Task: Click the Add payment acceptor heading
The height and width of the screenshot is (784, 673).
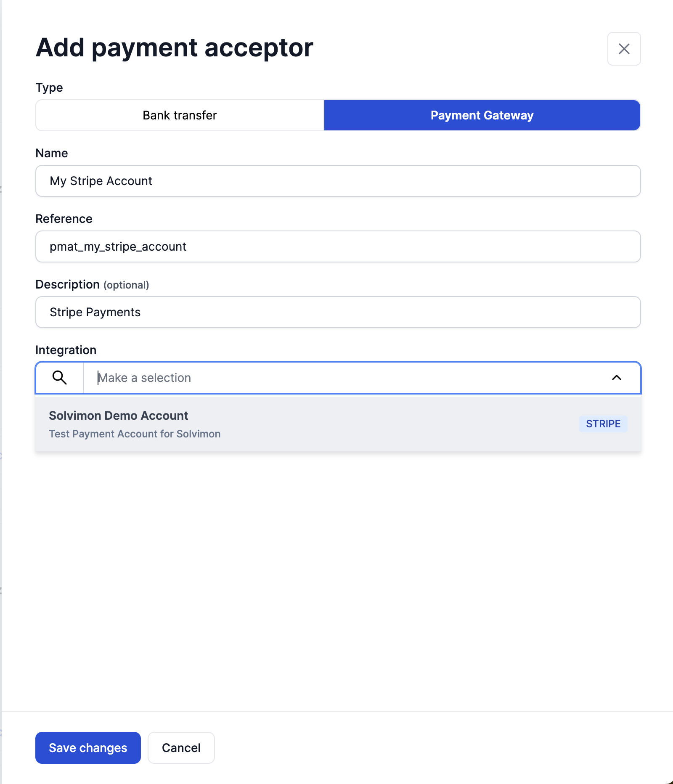Action: point(175,48)
